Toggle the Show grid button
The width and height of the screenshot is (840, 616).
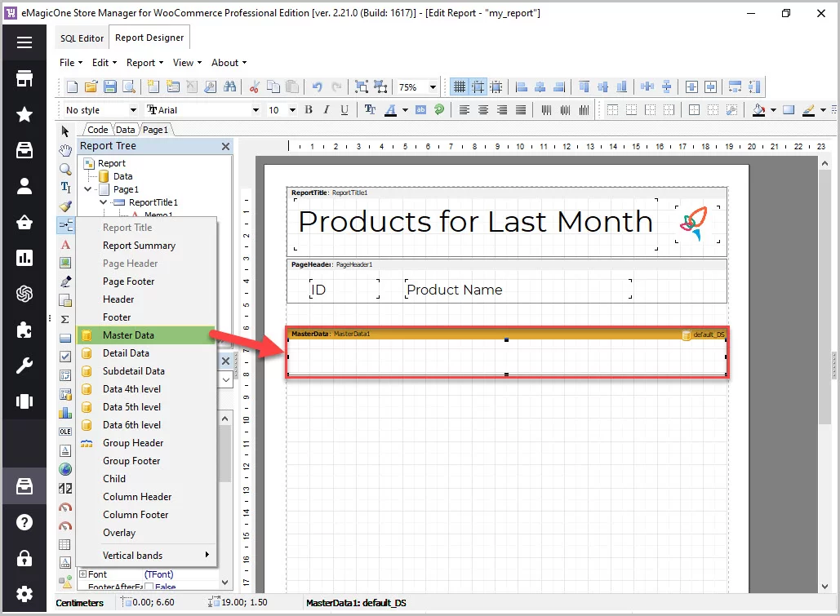click(460, 86)
